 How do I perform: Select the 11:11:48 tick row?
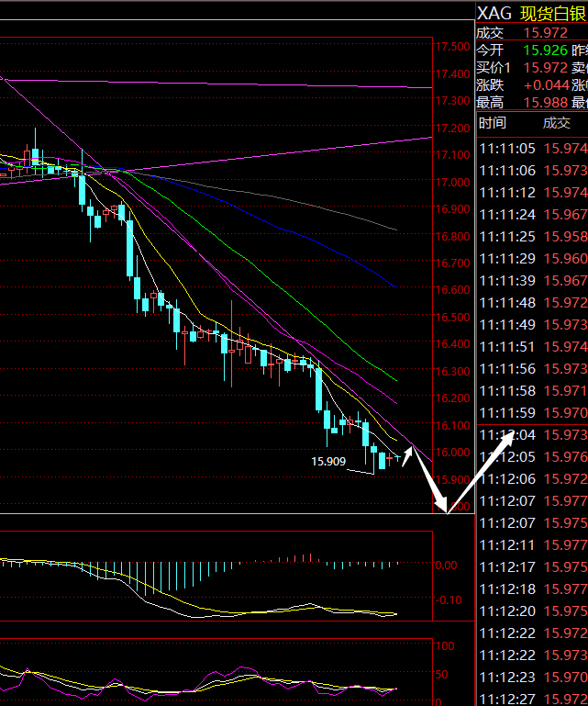coord(532,303)
